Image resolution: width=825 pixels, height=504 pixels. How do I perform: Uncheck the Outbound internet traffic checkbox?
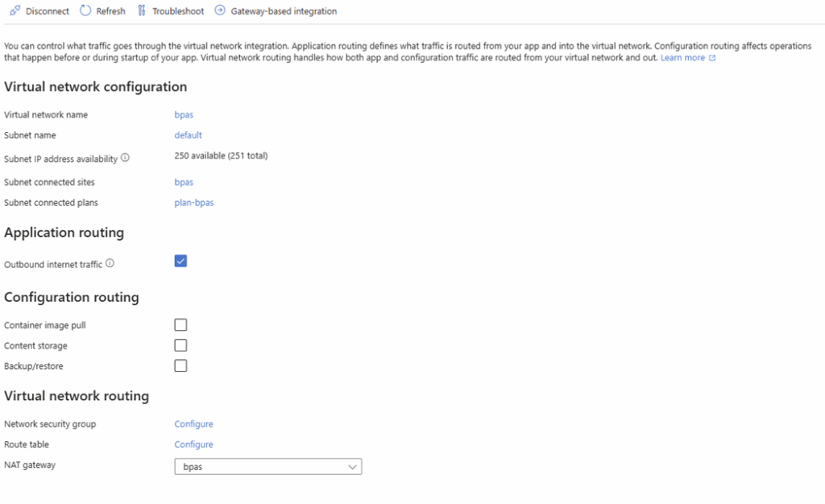(180, 261)
